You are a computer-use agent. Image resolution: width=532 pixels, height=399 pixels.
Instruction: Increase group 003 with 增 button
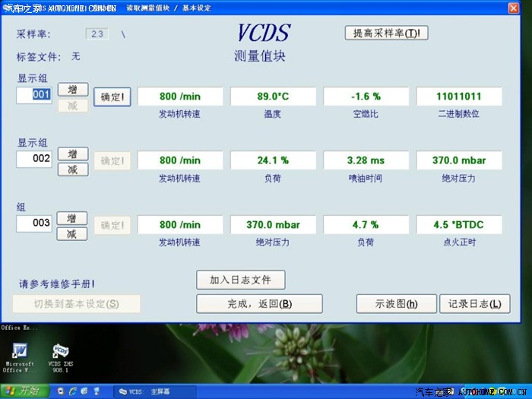[73, 219]
